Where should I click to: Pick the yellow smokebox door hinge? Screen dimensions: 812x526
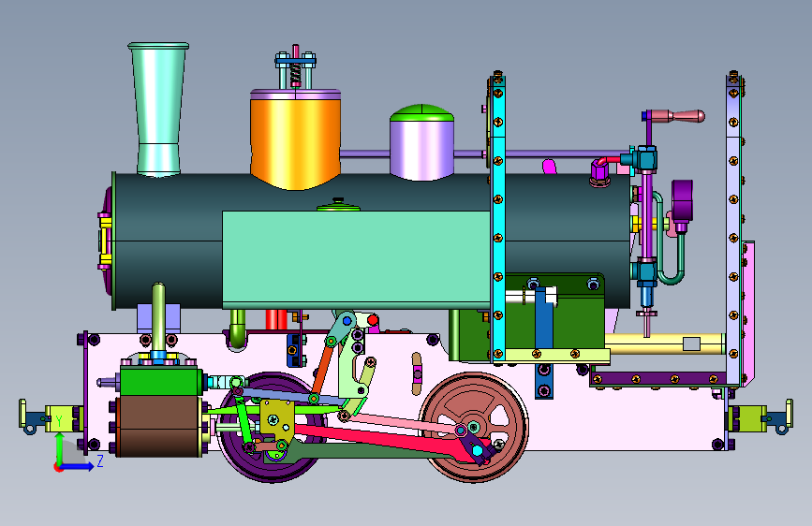click(x=105, y=241)
